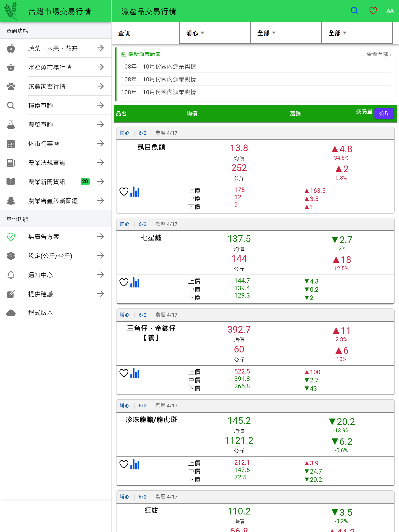Image resolution: width=399 pixels, height=532 pixels.
Task: Open the 農業新聞資訊 menu item
Action: pos(56,181)
